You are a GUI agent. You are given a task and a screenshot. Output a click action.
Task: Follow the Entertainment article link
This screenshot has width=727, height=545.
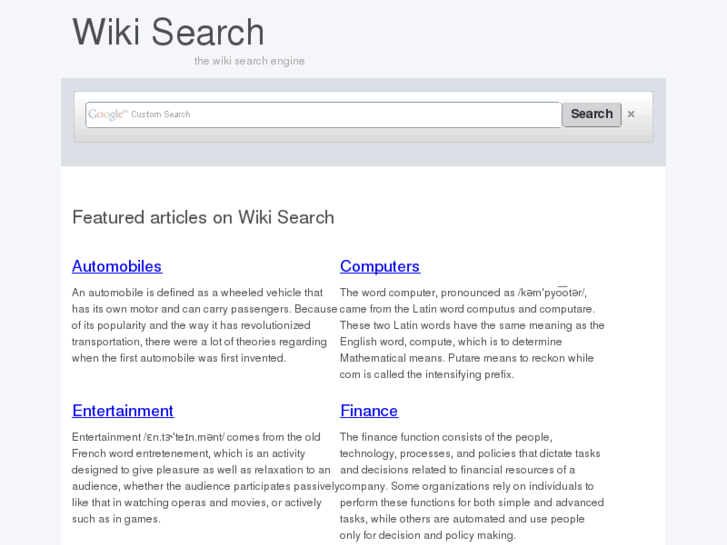123,410
